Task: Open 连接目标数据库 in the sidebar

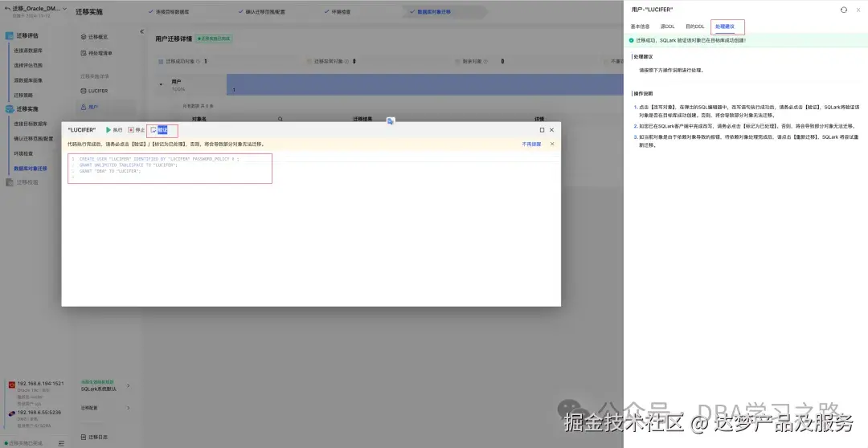Action: tap(31, 124)
